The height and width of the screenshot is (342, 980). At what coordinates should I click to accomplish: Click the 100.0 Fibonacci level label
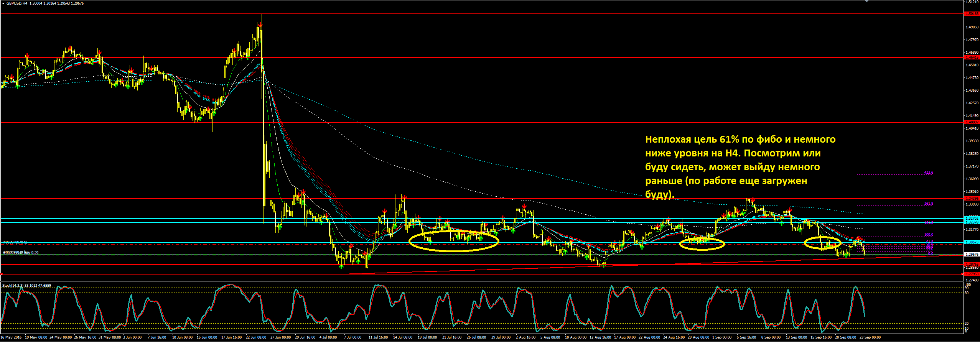[x=929, y=235]
